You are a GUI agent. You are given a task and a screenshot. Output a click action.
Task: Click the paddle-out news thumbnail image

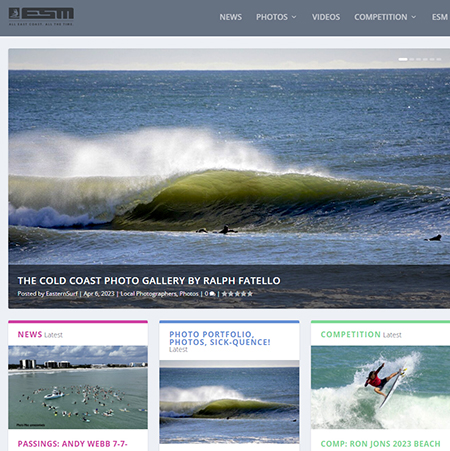[x=78, y=387]
